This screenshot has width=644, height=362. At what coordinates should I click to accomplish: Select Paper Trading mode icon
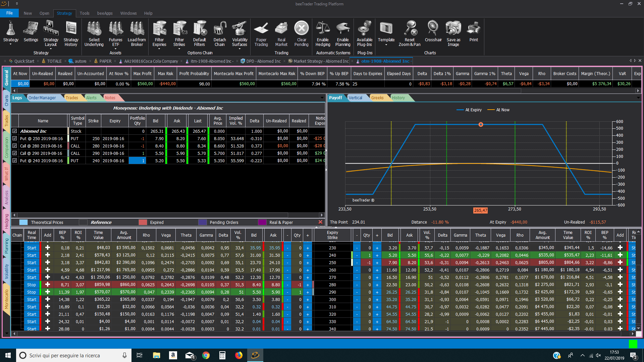pyautogui.click(x=261, y=34)
